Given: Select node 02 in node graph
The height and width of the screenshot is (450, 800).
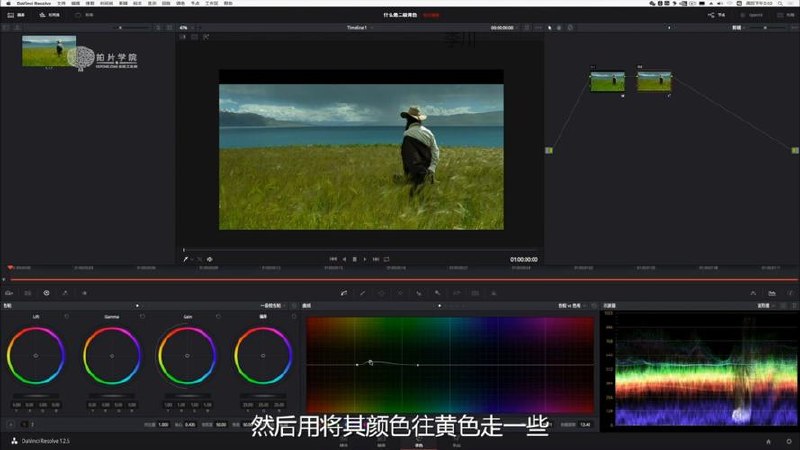Looking at the screenshot, I should [654, 82].
